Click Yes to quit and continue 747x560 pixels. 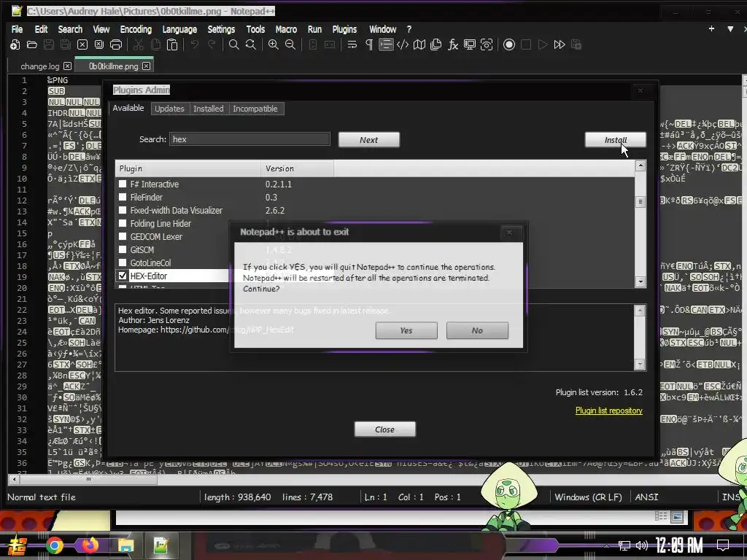pos(406,330)
